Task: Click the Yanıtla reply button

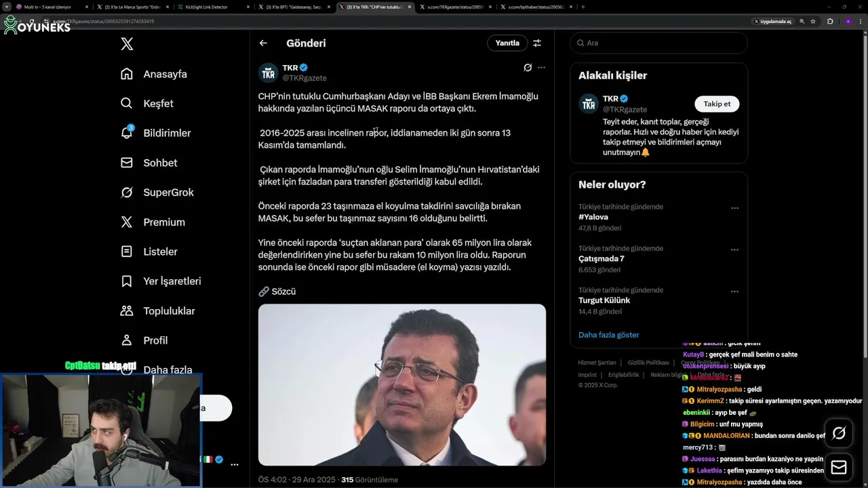Action: pyautogui.click(x=507, y=43)
